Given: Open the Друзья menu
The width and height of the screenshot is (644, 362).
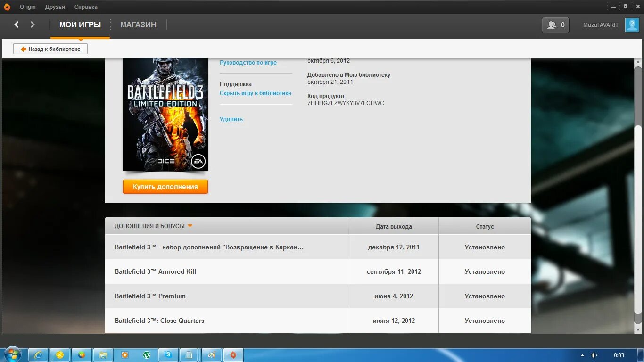Looking at the screenshot, I should (55, 7).
